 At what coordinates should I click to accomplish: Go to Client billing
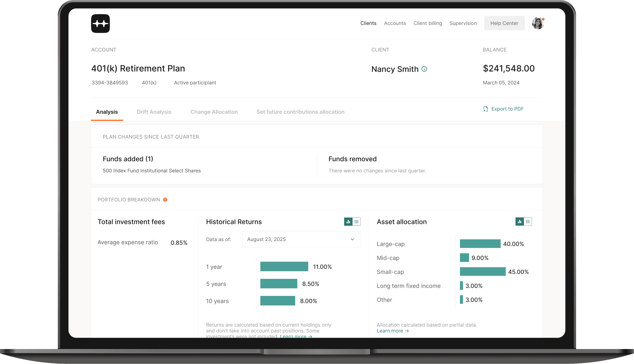428,23
